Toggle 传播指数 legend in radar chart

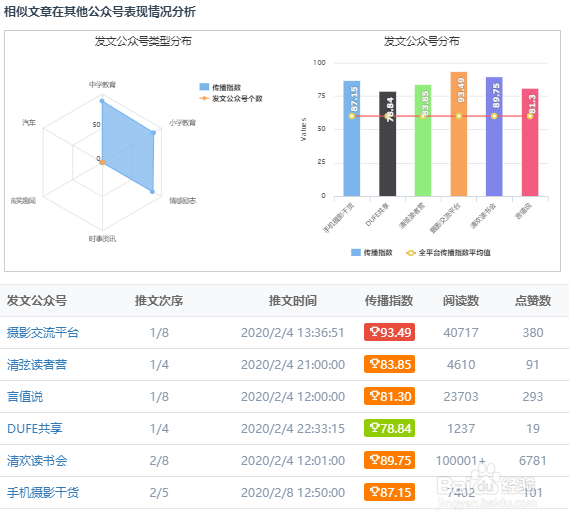coord(220,87)
